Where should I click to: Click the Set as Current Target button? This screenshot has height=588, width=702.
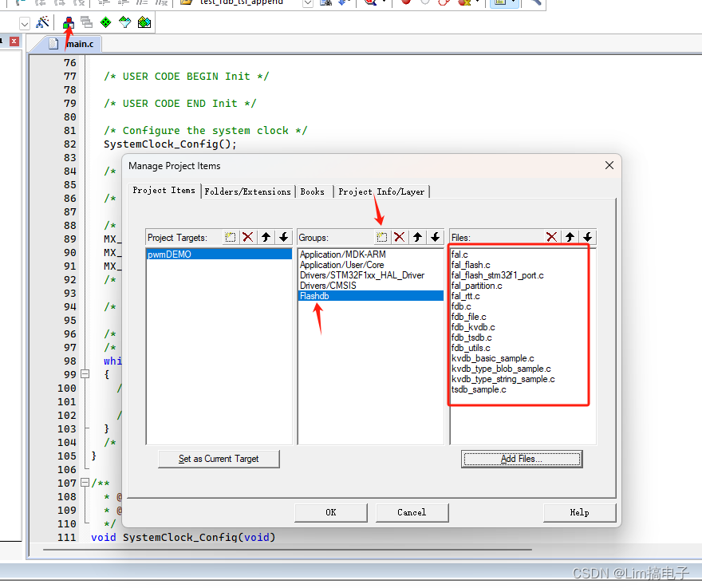[x=218, y=459]
